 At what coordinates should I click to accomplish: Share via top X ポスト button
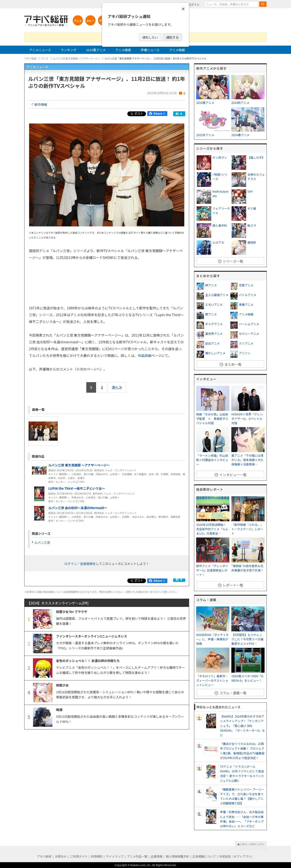pyautogui.click(x=136, y=114)
